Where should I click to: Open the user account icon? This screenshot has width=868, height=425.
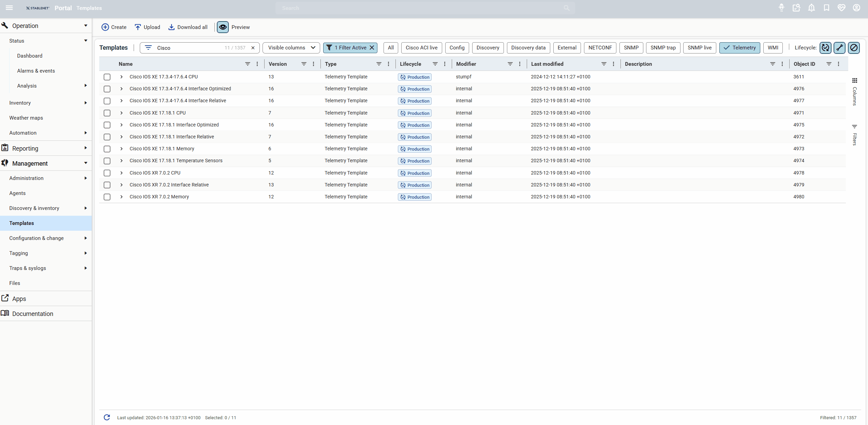click(x=856, y=8)
